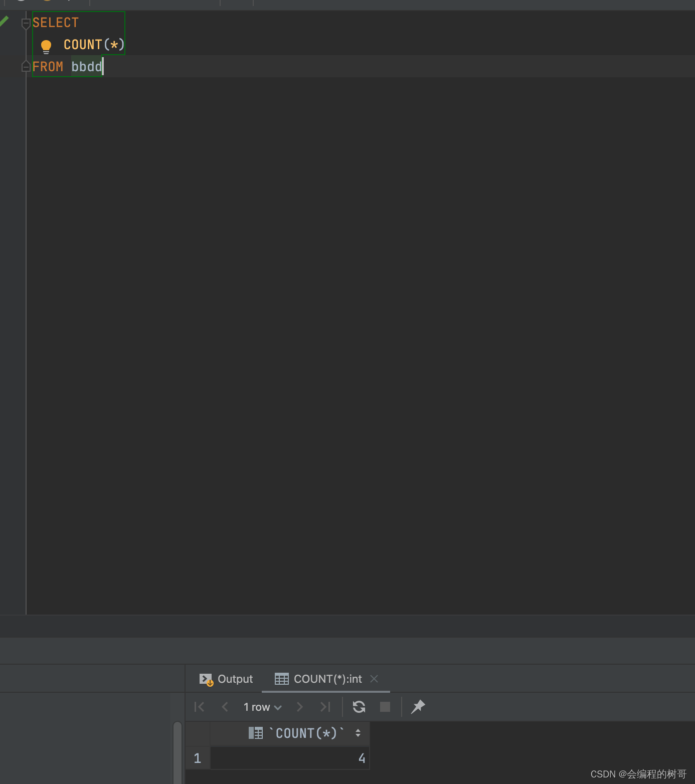The width and height of the screenshot is (695, 784).
Task: Go to next page of results
Action: click(x=300, y=707)
